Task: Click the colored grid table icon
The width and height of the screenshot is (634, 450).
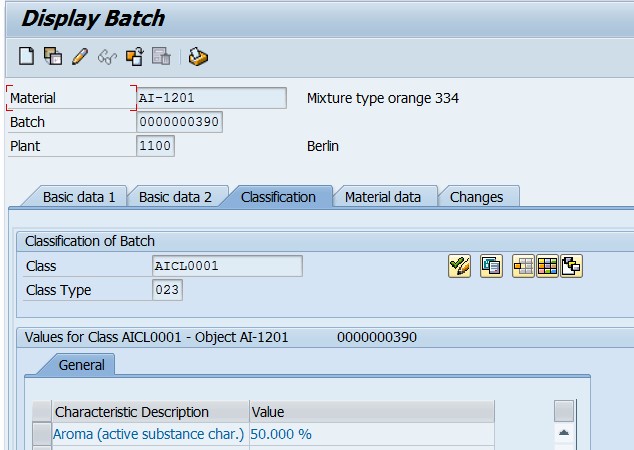Action: click(547, 266)
